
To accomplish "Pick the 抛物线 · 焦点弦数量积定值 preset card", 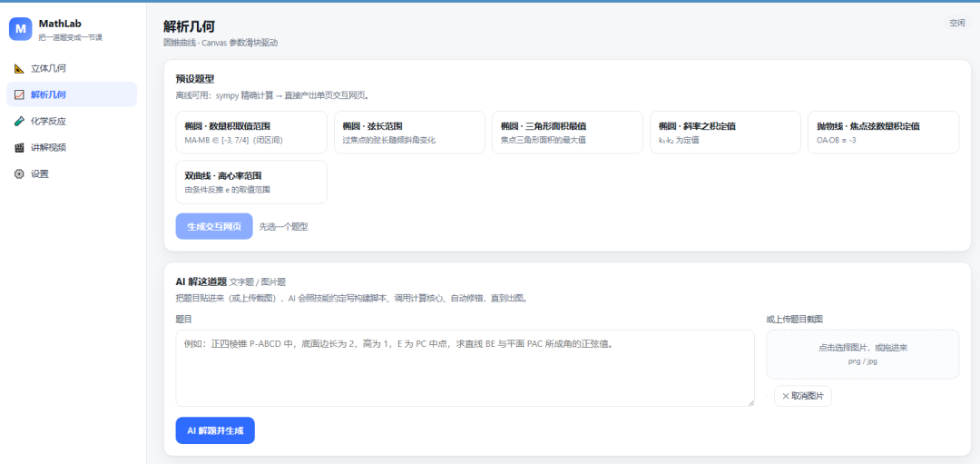I will (883, 133).
